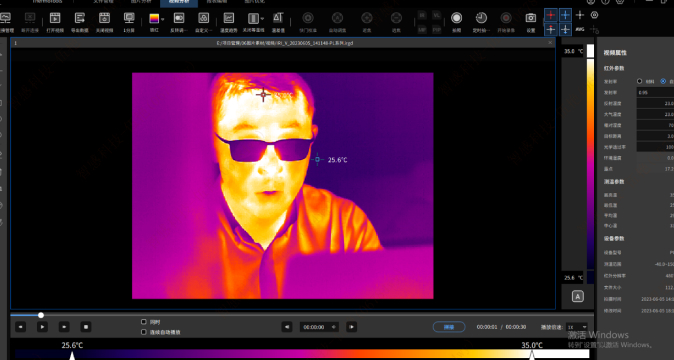The image size is (674, 360).
Task: Click the next frame playback button
Action: pos(64,327)
